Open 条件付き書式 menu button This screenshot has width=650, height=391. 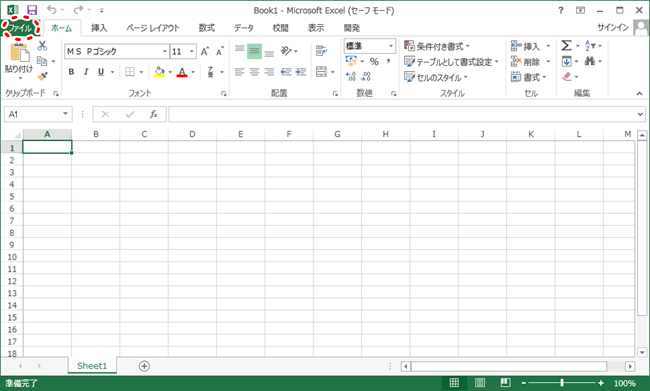click(437, 46)
